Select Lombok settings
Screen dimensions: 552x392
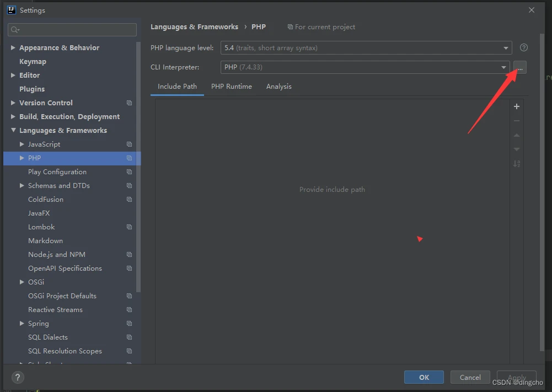[x=41, y=227]
